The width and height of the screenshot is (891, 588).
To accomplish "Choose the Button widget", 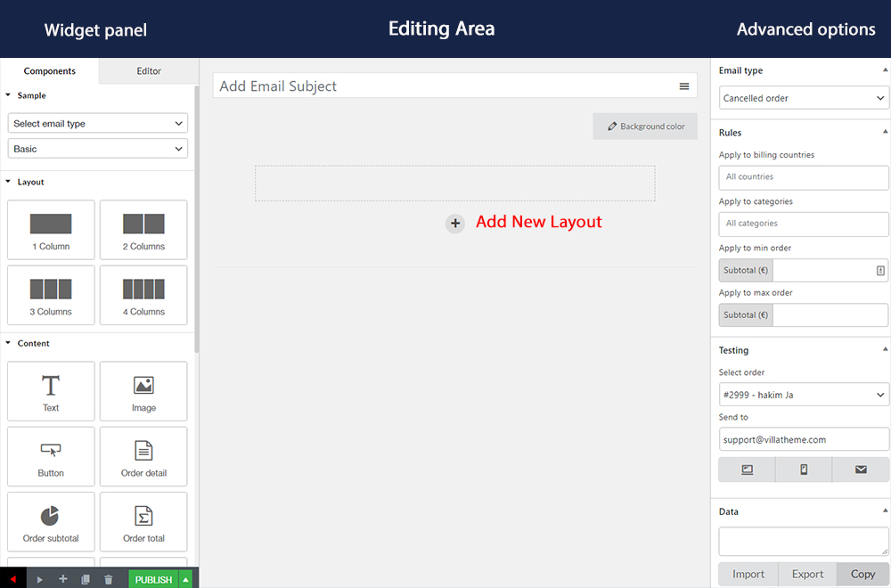I will (x=50, y=456).
